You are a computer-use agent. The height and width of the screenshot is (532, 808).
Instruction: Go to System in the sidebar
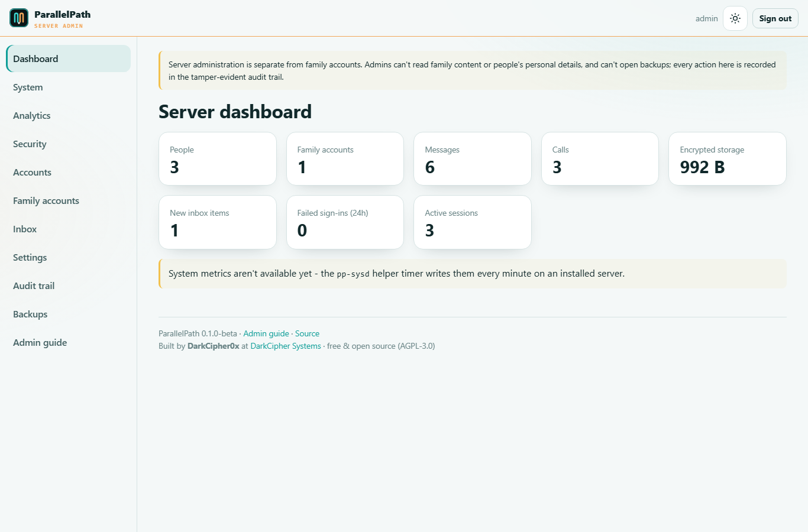(x=68, y=87)
